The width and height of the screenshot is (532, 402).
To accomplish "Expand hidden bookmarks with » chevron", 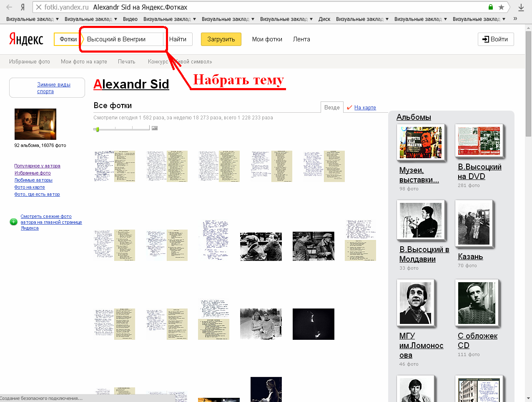I will click(515, 18).
